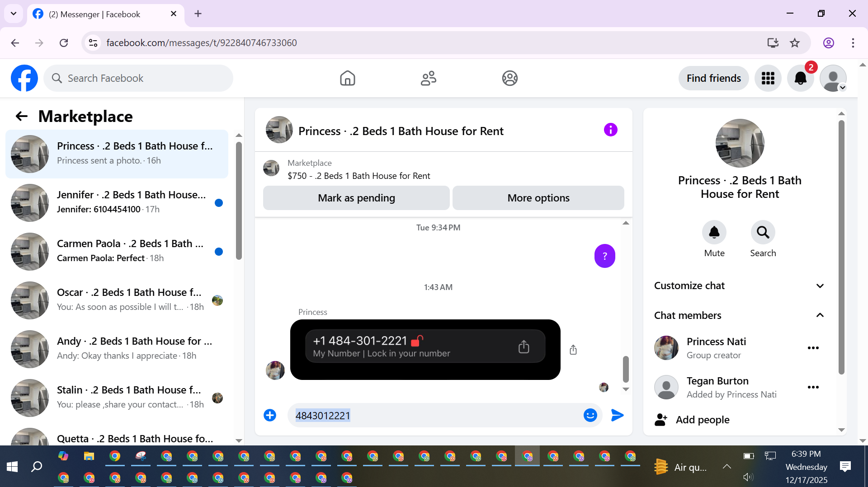Viewport: 868px width, 487px height.
Task: Bookmark this page with star icon
Action: tap(794, 43)
